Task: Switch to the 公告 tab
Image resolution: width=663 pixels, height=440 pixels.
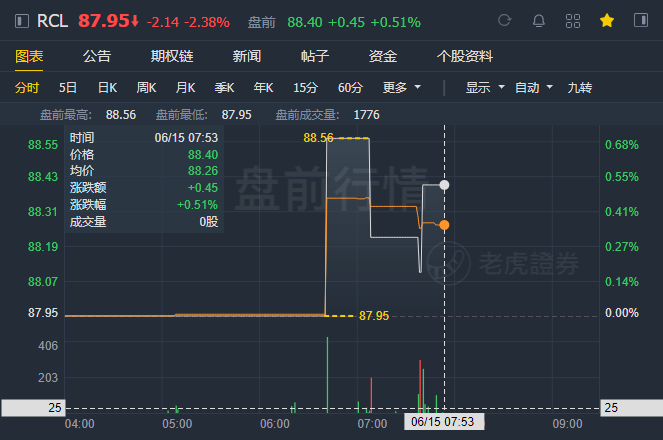Action: pyautogui.click(x=97, y=56)
